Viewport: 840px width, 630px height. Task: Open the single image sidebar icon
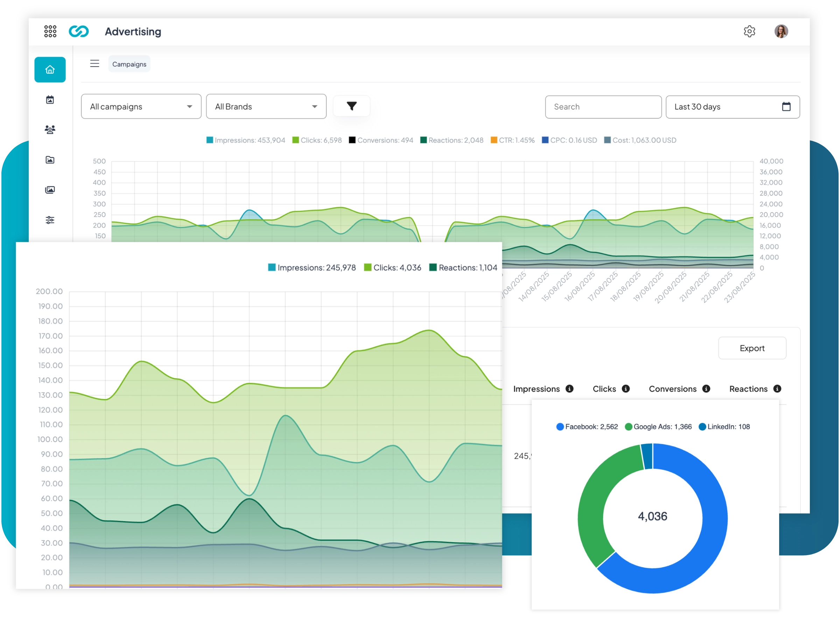tap(50, 160)
